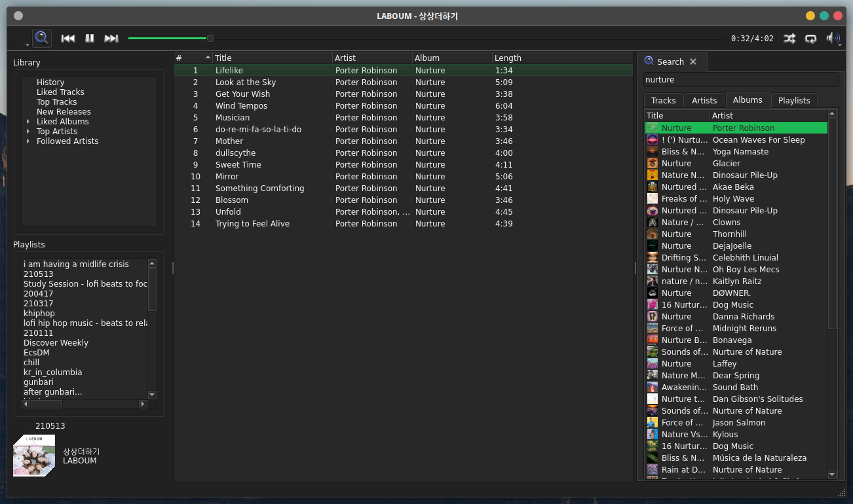853x504 pixels.
Task: Switch to the Tracks results tab
Action: pos(663,100)
